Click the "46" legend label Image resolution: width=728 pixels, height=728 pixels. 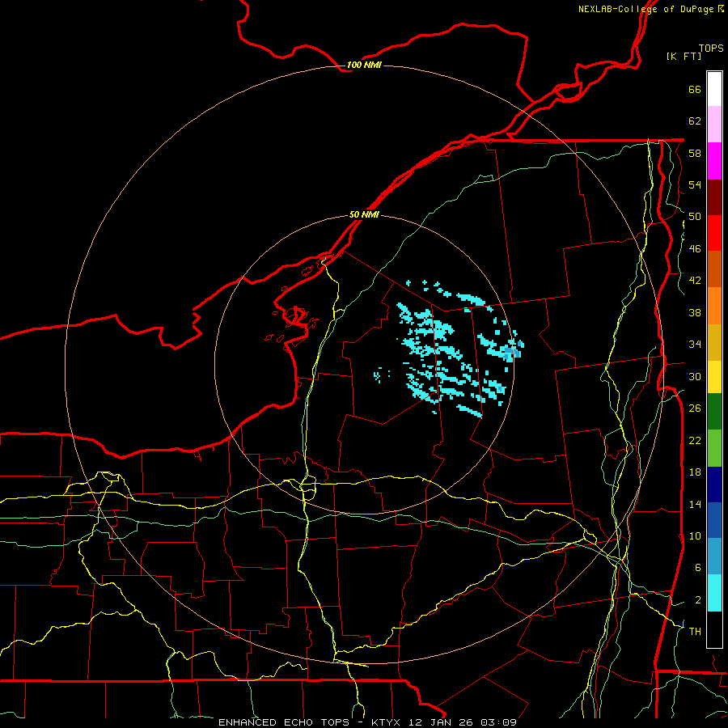pos(695,249)
